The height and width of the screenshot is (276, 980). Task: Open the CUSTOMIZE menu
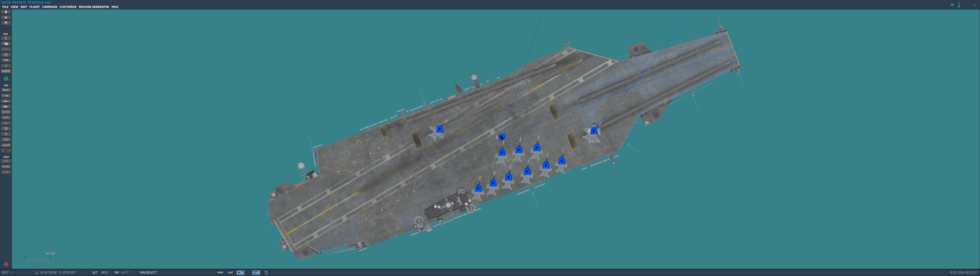coord(68,7)
